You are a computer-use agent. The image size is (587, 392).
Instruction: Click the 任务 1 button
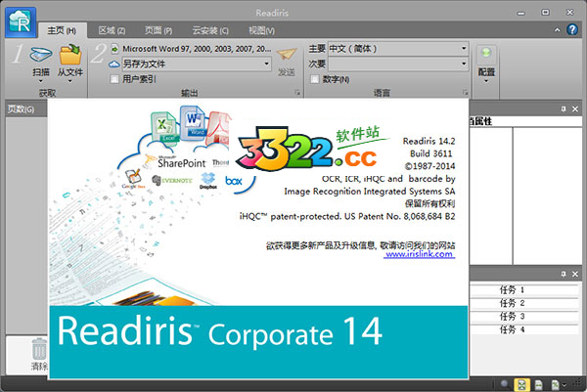tap(523, 290)
